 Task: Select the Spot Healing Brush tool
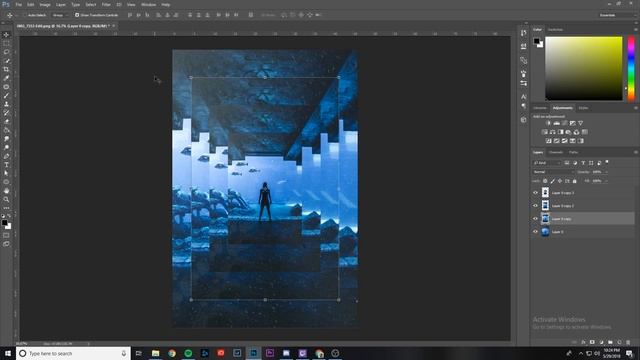6,87
